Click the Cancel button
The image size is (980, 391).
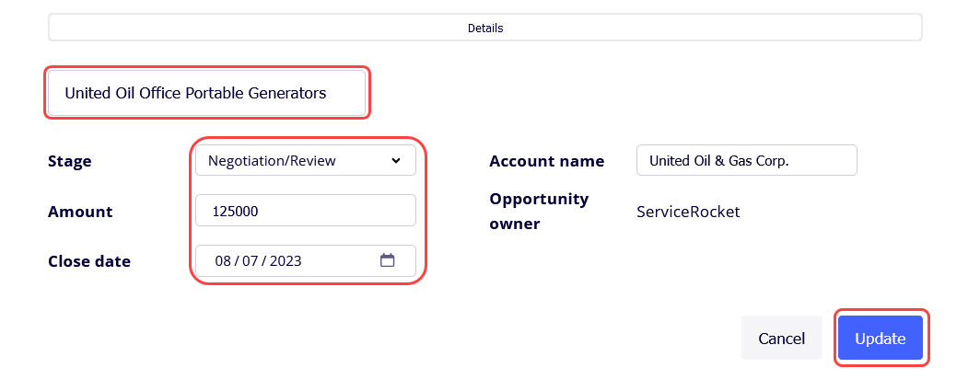coord(781,338)
